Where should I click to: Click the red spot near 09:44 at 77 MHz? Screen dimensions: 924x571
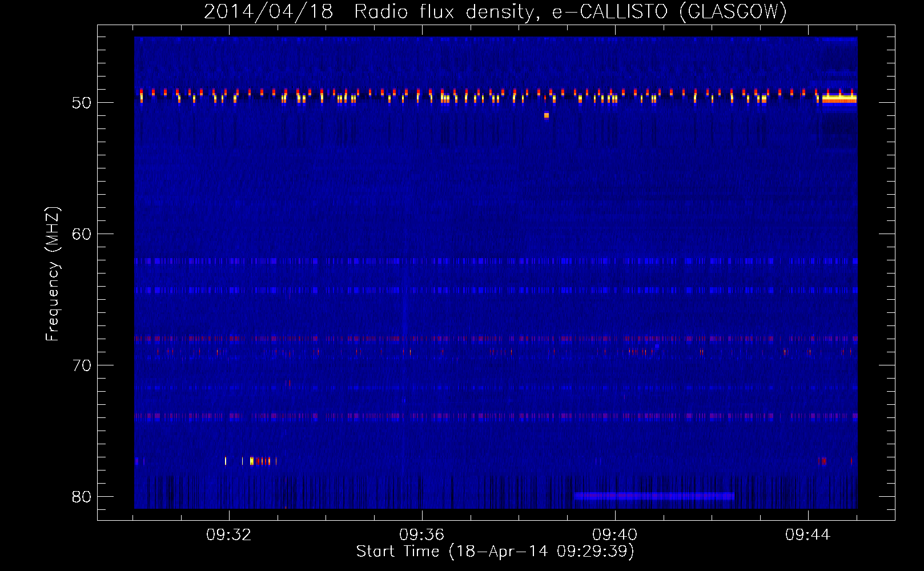(x=823, y=461)
